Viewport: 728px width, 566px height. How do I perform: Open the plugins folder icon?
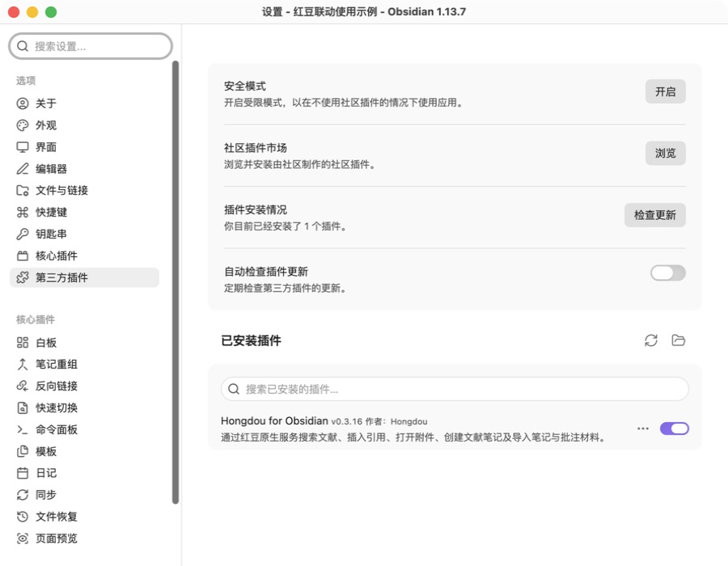pos(679,340)
